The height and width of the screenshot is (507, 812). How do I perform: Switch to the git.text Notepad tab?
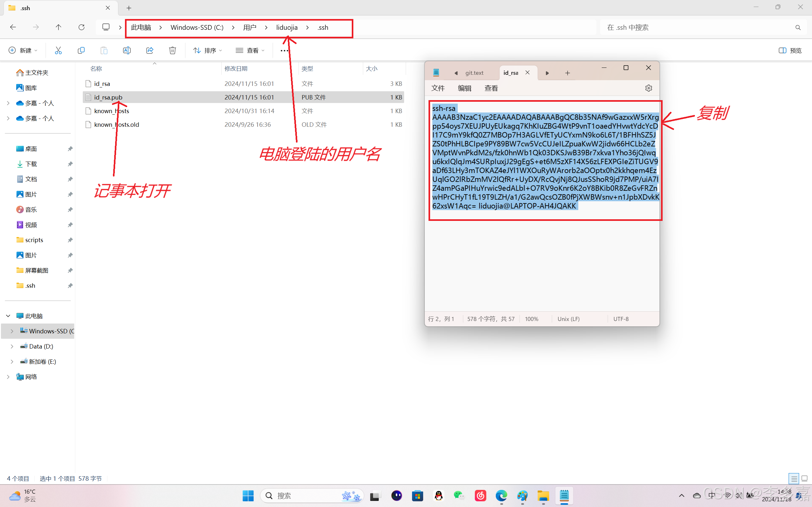[x=474, y=73]
